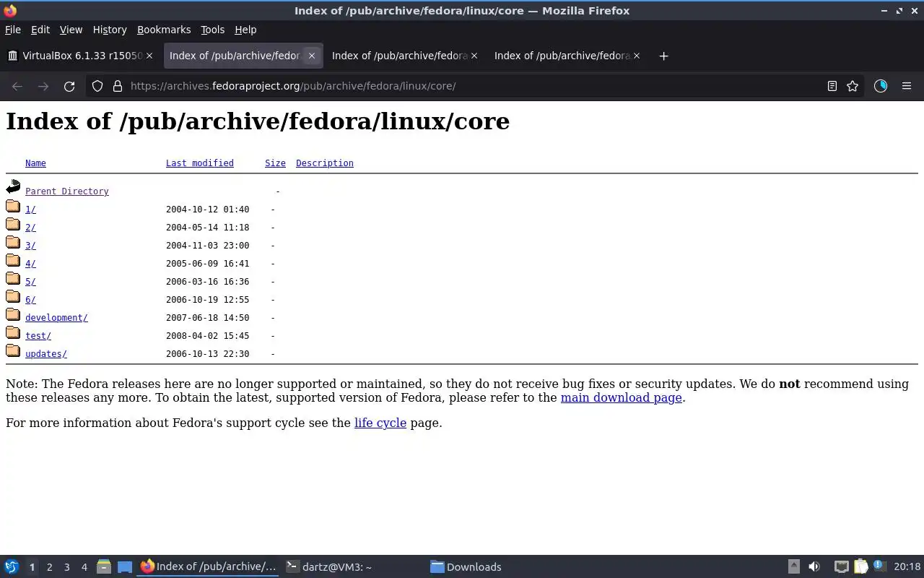This screenshot has height=578, width=924.
Task: Open a new tab with plus button
Action: pyautogui.click(x=663, y=56)
